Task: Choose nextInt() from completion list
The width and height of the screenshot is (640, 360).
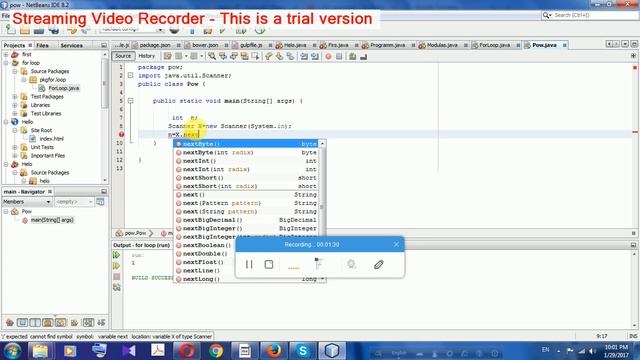Action: point(247,161)
